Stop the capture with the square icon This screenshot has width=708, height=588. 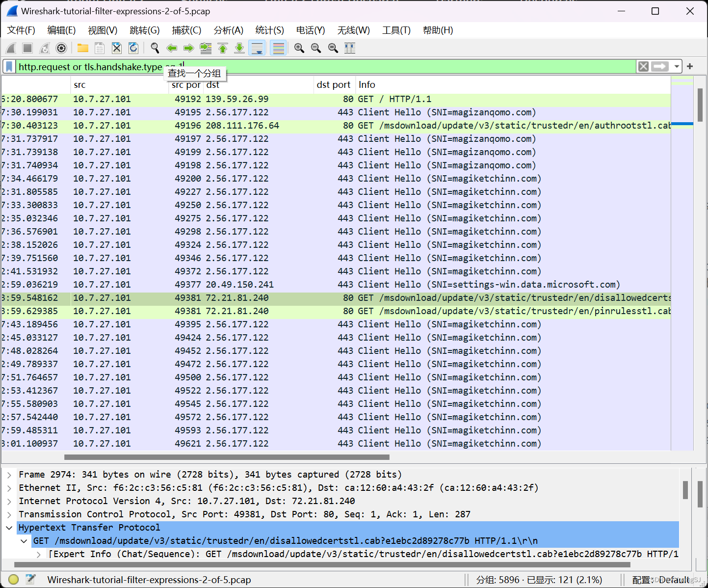(27, 48)
